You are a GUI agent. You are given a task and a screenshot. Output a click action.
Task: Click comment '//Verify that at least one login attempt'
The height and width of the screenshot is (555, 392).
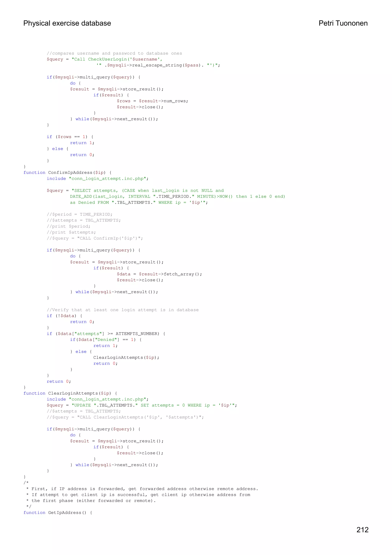[123, 310]
